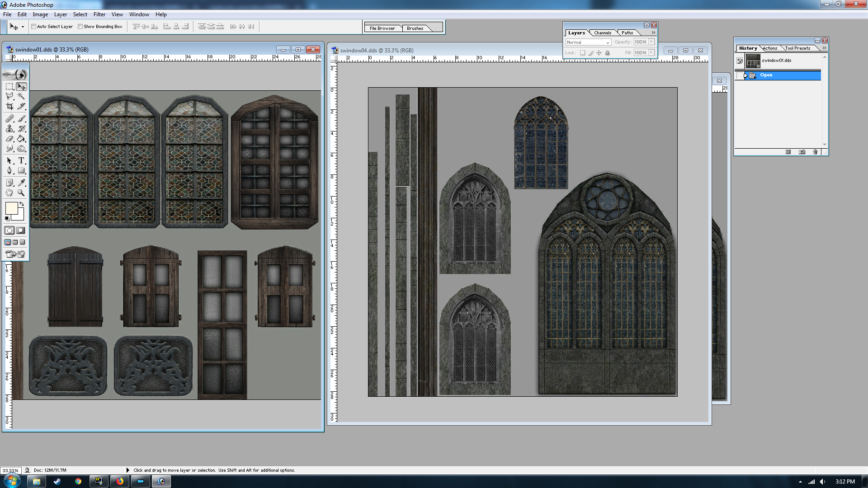Select the History Brush tool

tap(21, 129)
